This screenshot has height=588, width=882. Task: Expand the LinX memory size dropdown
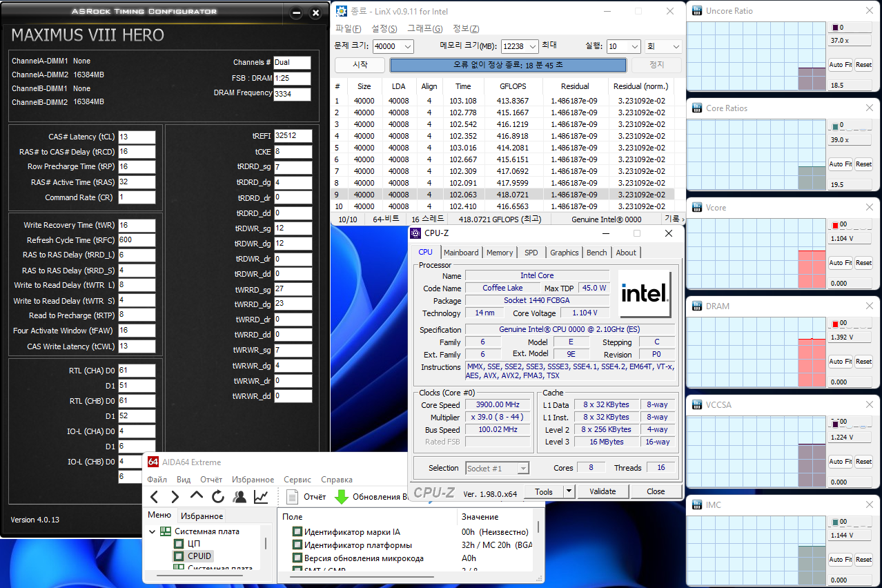click(532, 47)
